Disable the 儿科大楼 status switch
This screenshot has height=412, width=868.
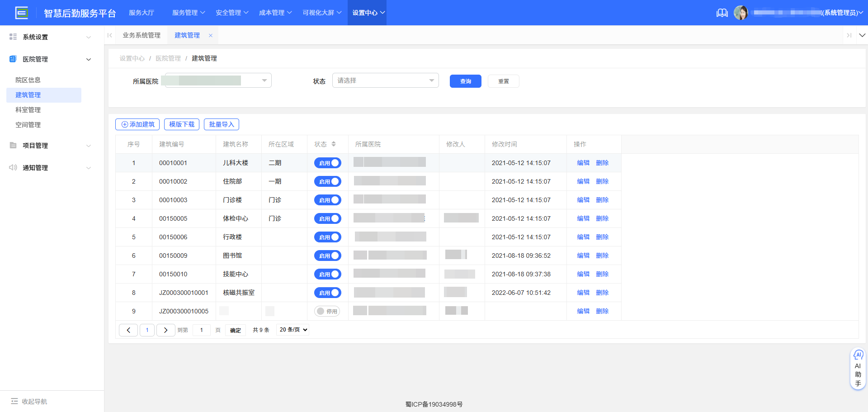coord(328,163)
